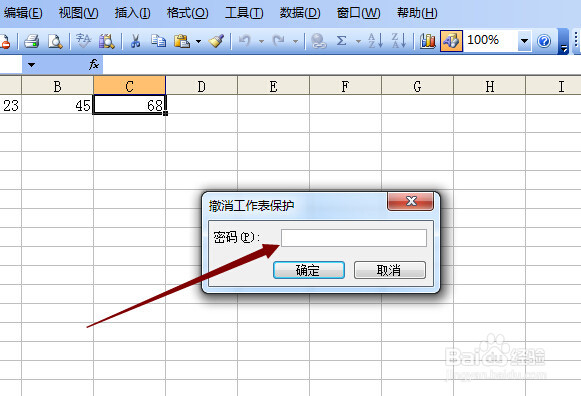The image size is (581, 396).
Task: Click the formula bar input area
Action: tap(341, 65)
